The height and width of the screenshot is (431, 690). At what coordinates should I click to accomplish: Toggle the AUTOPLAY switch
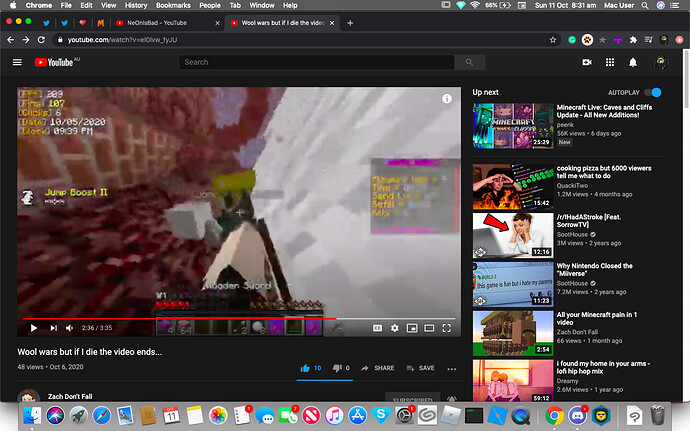653,92
